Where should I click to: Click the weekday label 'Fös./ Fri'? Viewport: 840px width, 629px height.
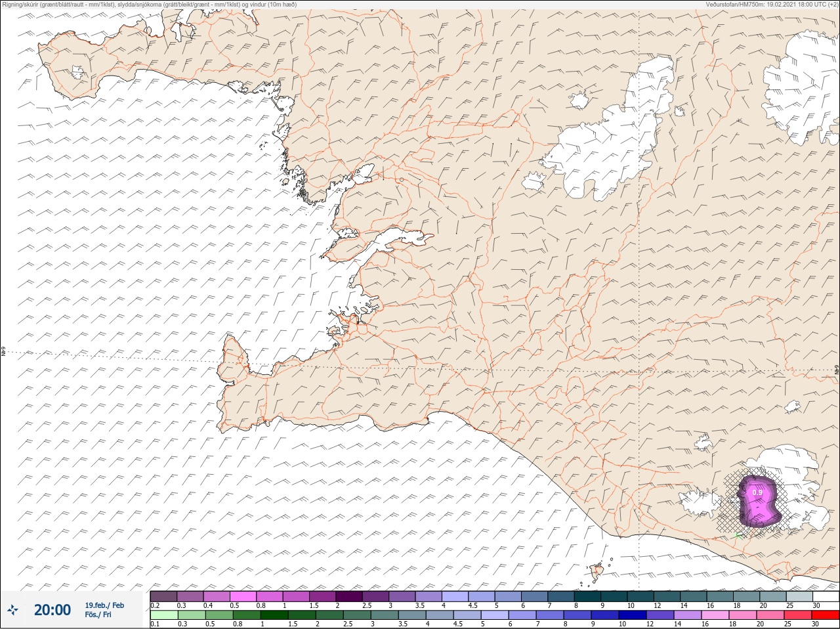click(98, 615)
